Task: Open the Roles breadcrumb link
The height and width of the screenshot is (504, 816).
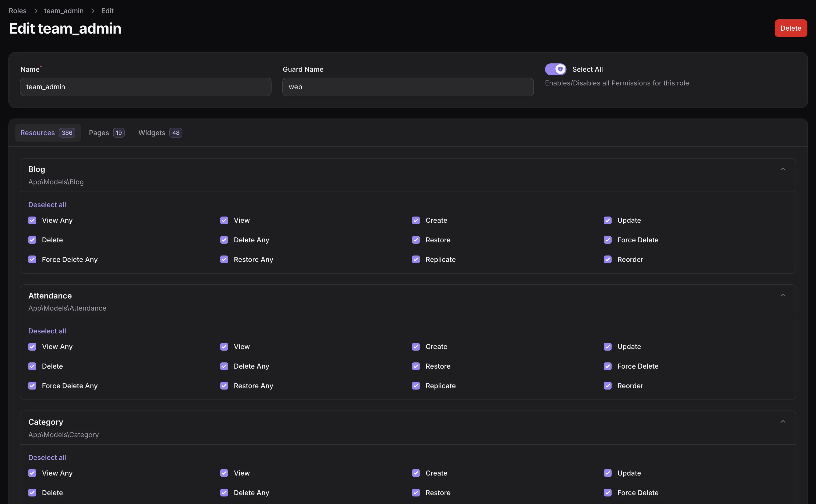Action: 18,11
